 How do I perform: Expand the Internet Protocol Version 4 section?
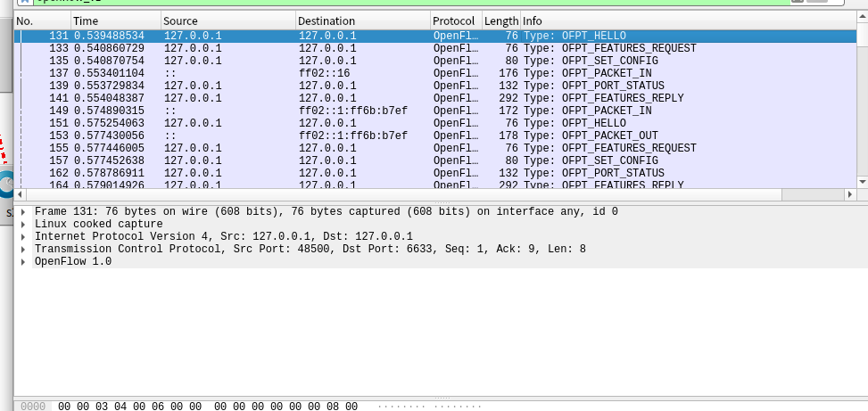coord(22,237)
